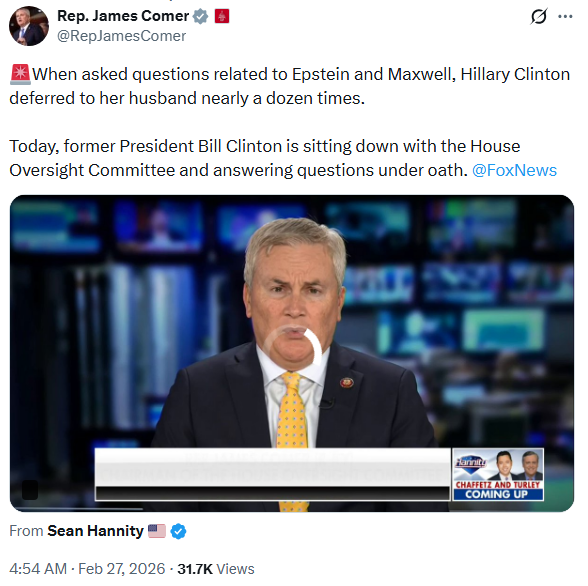The height and width of the screenshot is (586, 588).
Task: Open Sean Hannity's source profile link
Action: coord(95,531)
